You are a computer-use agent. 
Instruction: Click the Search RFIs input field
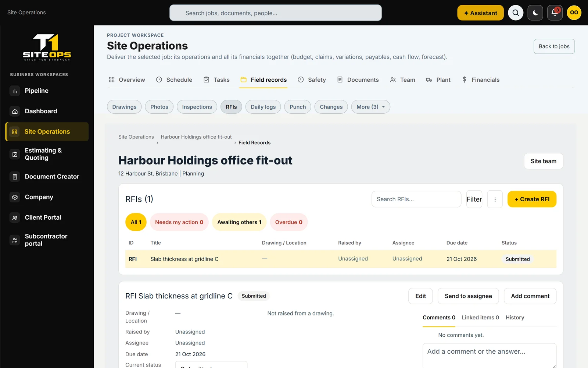tap(416, 199)
